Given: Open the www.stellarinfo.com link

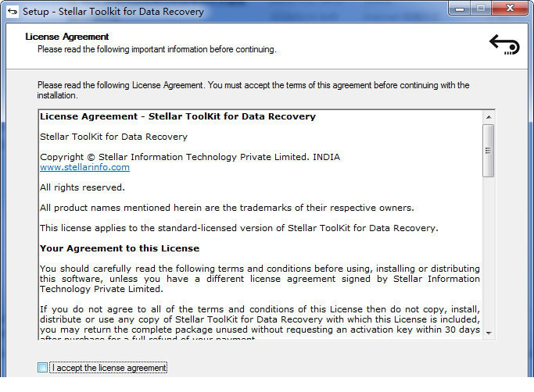Looking at the screenshot, I should tap(84, 167).
